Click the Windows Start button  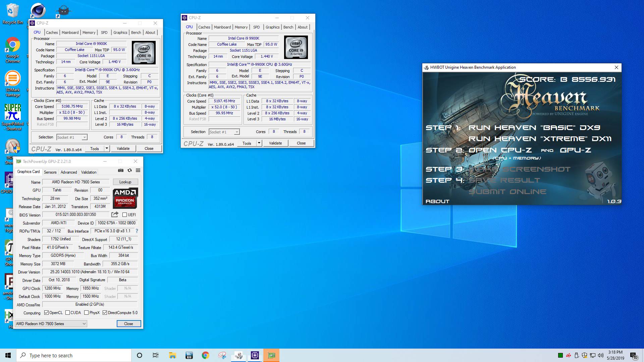8,355
